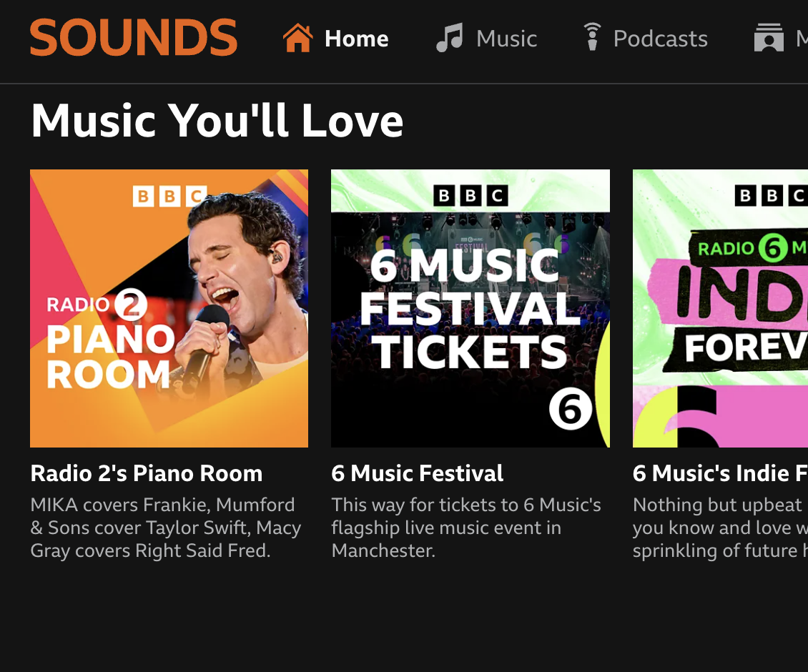Image resolution: width=808 pixels, height=672 pixels.
Task: Open the Indie Forever artwork thumbnail
Action: coord(720,308)
